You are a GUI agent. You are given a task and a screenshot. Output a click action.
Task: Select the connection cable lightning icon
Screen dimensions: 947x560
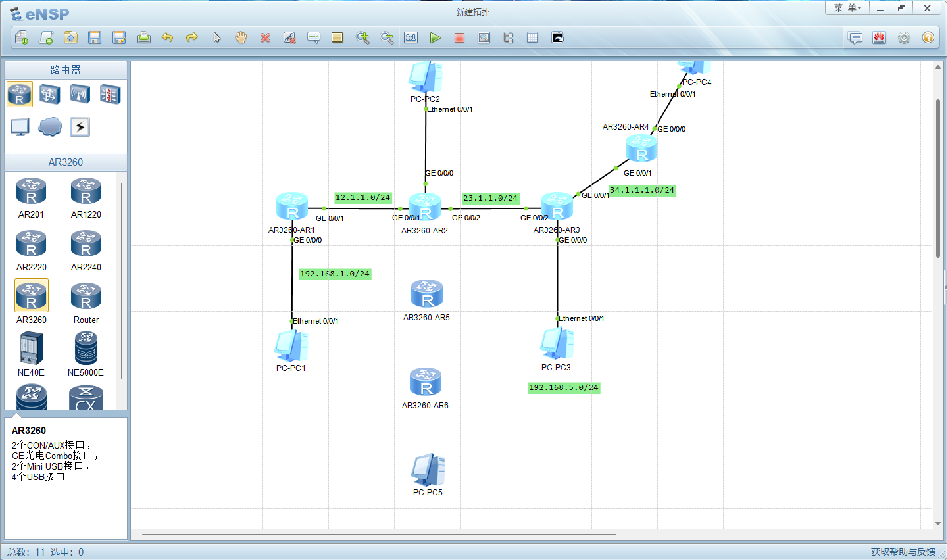pyautogui.click(x=80, y=127)
